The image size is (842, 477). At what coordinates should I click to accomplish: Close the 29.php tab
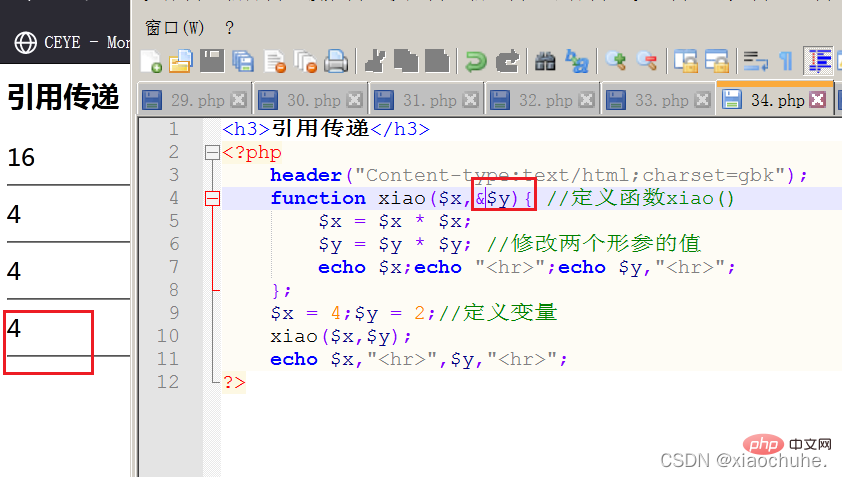[238, 100]
